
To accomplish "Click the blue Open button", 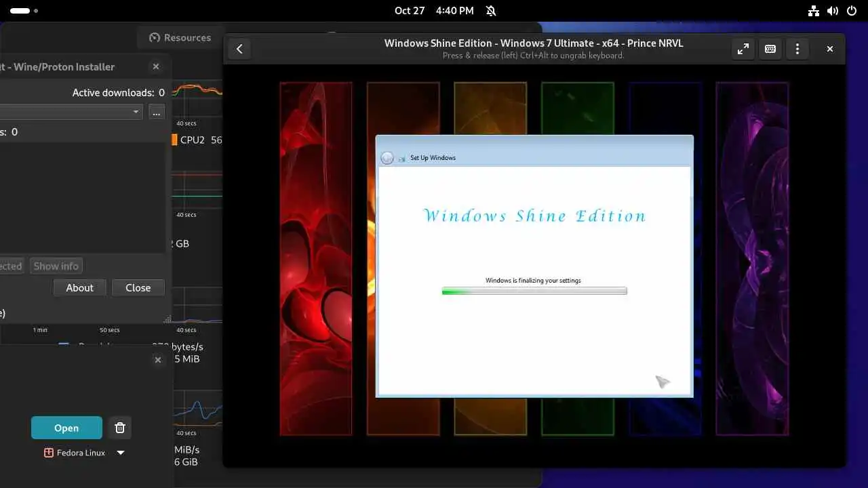I will [x=66, y=428].
